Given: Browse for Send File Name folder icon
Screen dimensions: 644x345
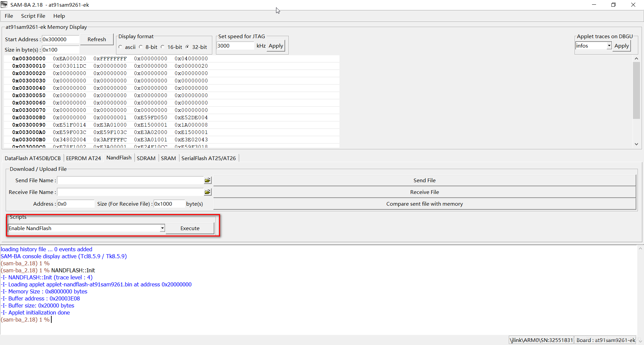Looking at the screenshot, I should tap(208, 180).
